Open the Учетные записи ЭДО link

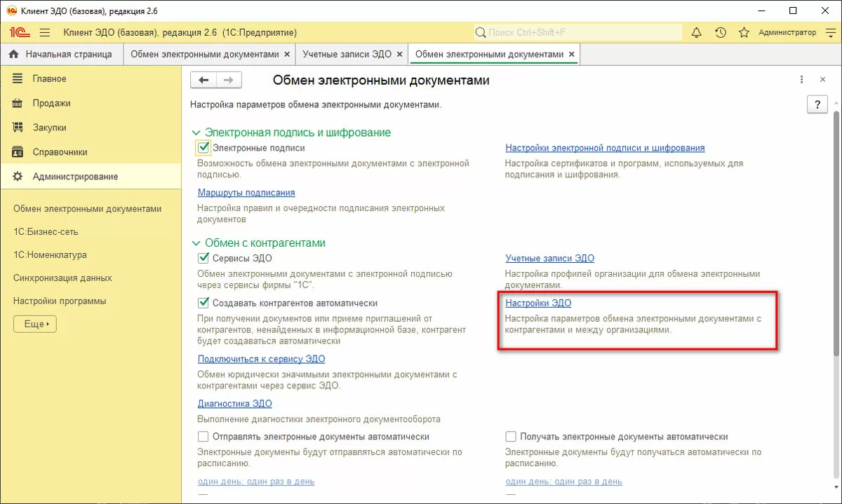click(x=549, y=258)
